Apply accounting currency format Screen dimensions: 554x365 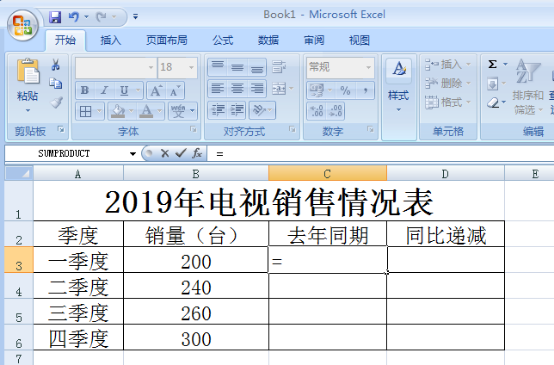click(x=317, y=90)
